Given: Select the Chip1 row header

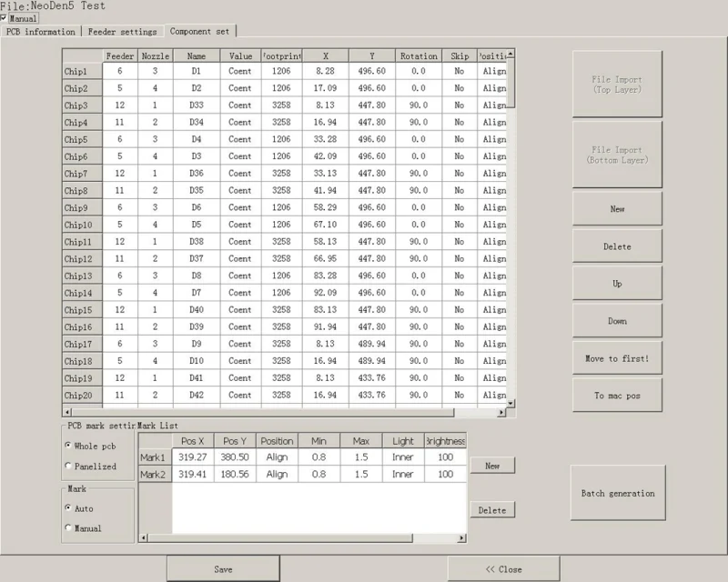Looking at the screenshot, I should [82, 72].
